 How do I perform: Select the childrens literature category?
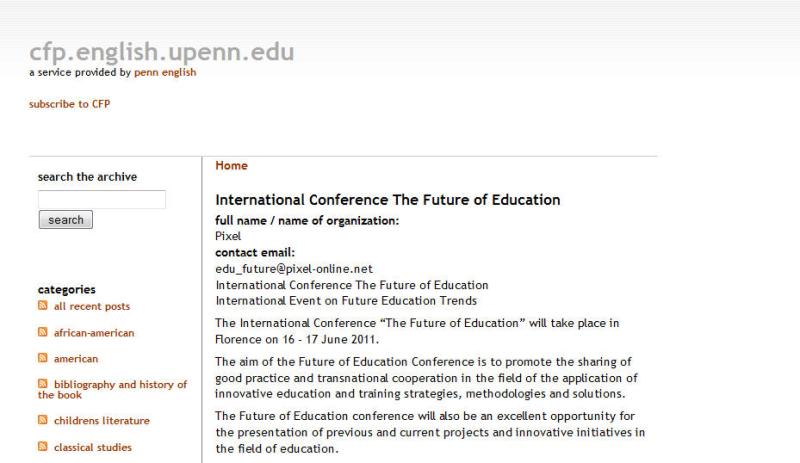pyautogui.click(x=102, y=421)
